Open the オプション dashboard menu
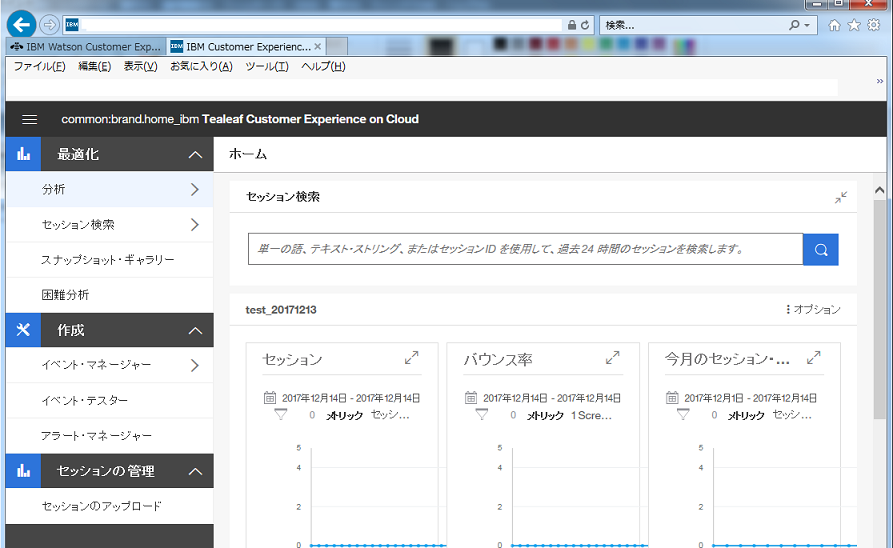Screen dimensions: 893x548 point(813,309)
